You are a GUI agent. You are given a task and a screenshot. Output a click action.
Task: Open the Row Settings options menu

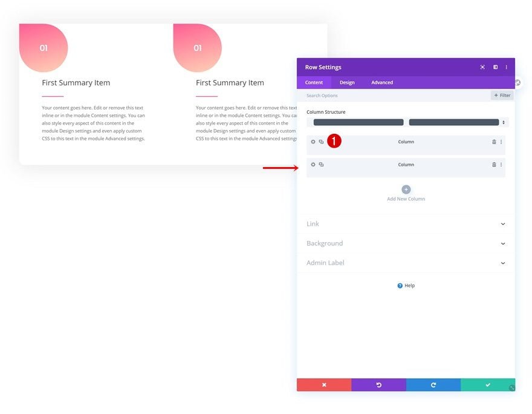tap(506, 67)
